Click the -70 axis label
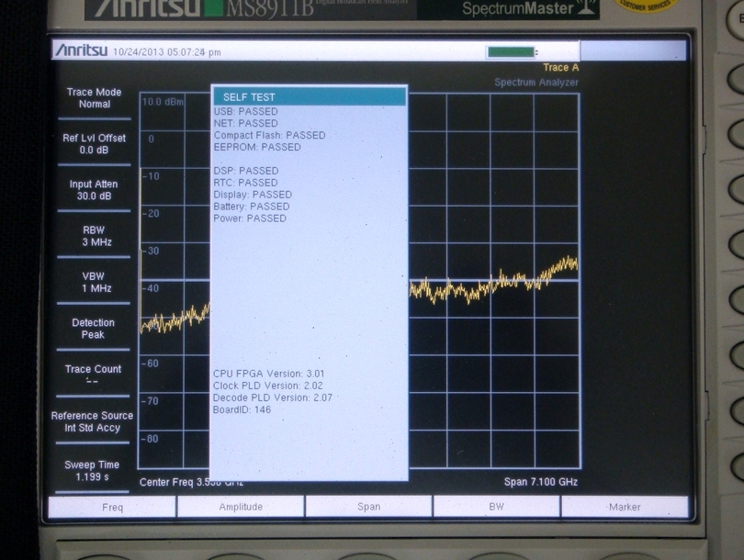Screen dimensions: 744x560 151,401
